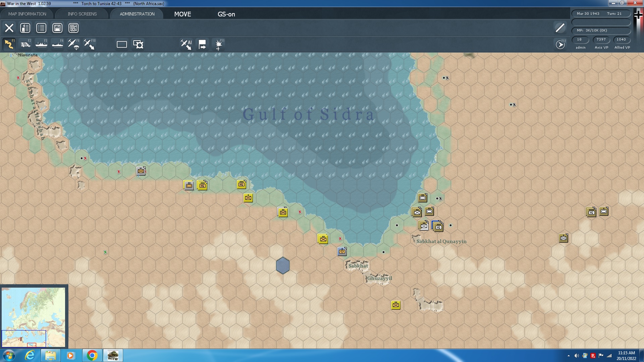Open Google Chrome from the taskbar
This screenshot has width=644, height=362.
(x=92, y=355)
